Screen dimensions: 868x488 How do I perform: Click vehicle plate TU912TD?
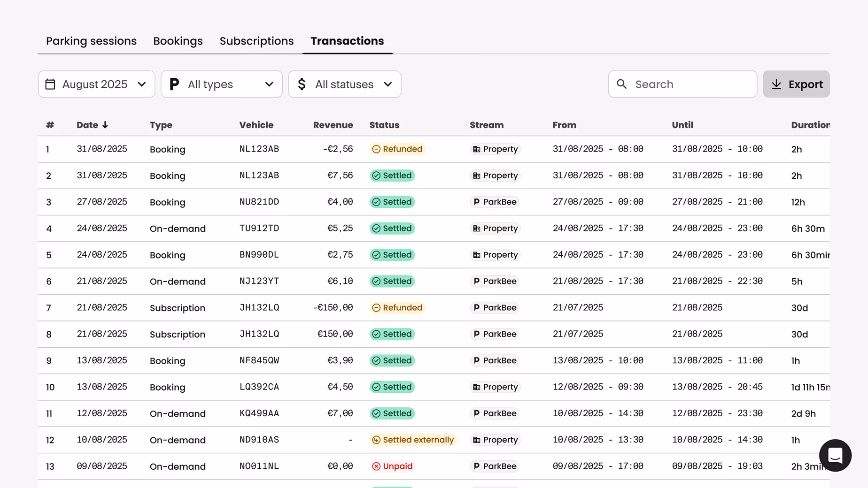(x=259, y=229)
